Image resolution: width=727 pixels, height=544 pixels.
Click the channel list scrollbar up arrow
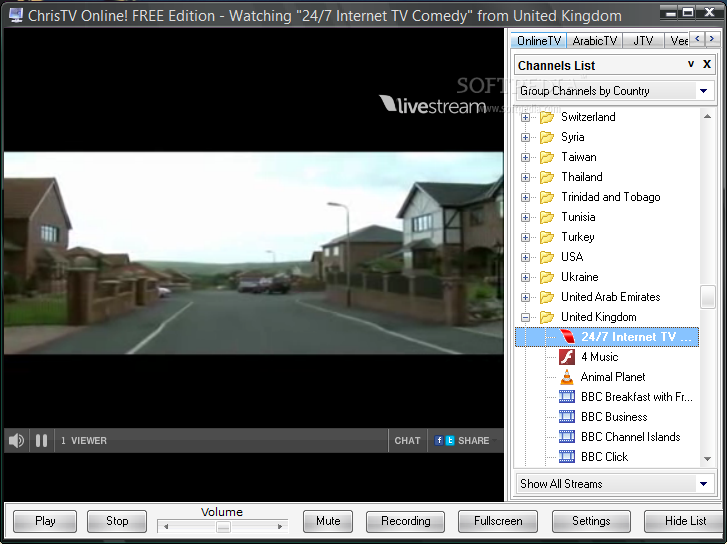(707, 116)
